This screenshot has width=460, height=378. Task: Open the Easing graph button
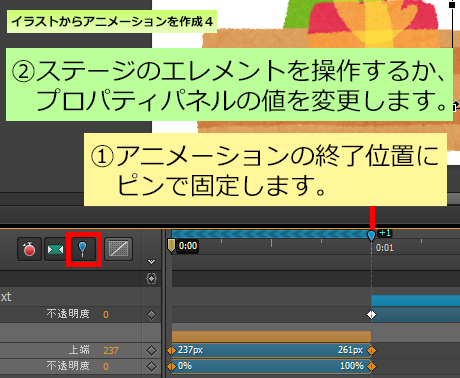[118, 249]
